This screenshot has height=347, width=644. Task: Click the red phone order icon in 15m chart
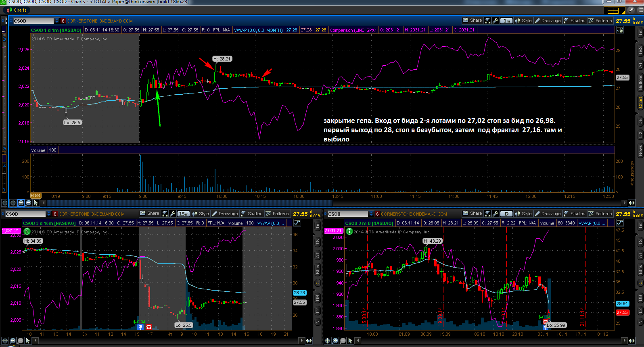(x=149, y=327)
